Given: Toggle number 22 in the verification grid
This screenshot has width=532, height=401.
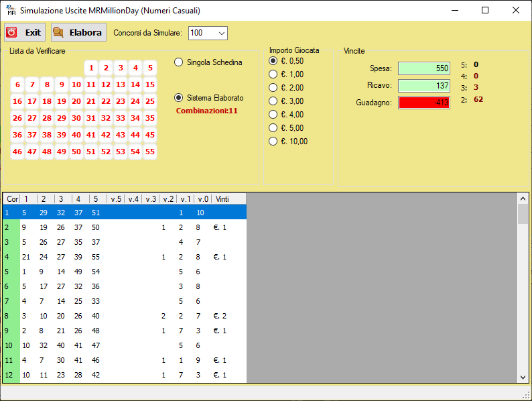Looking at the screenshot, I should [106, 101].
